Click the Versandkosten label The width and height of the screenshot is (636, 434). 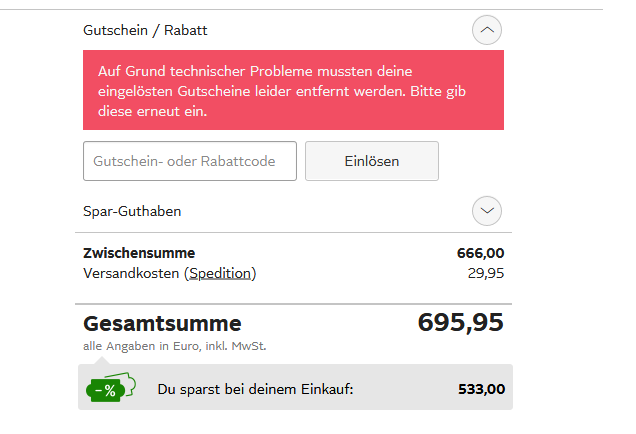point(132,273)
